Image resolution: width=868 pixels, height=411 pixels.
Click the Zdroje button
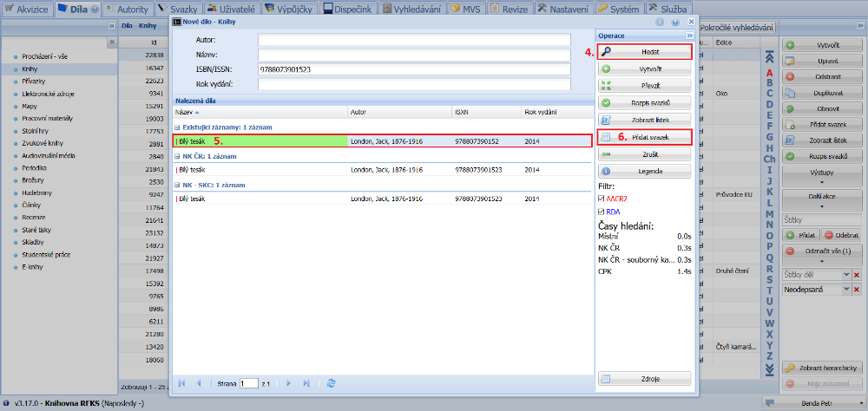(644, 378)
